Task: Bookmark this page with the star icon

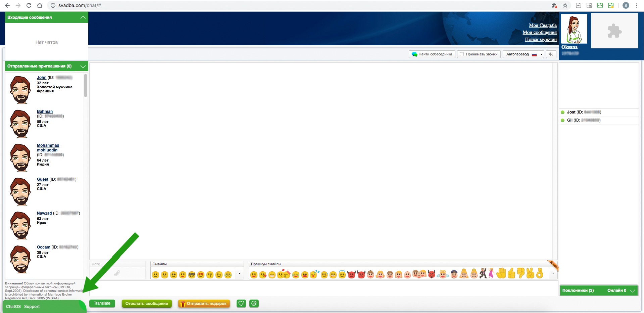Action: (565, 5)
